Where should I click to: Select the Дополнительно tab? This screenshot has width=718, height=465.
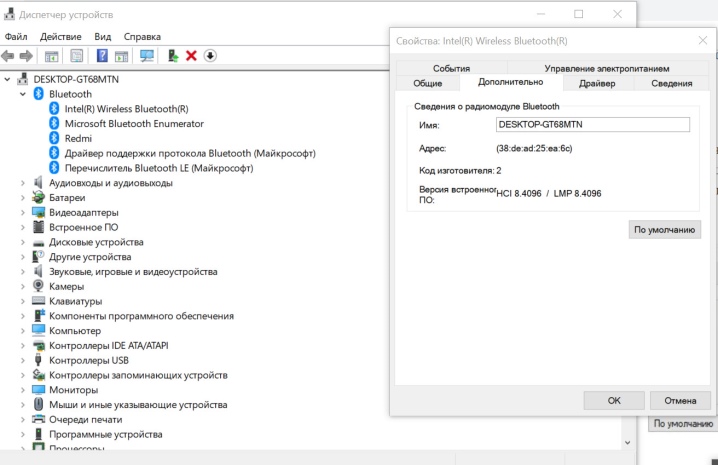(511, 82)
